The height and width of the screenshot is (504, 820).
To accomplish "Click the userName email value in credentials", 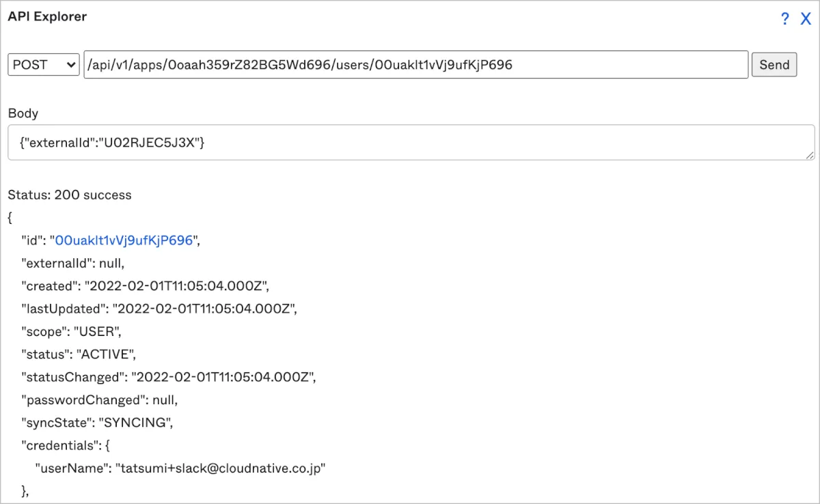I will point(221,468).
